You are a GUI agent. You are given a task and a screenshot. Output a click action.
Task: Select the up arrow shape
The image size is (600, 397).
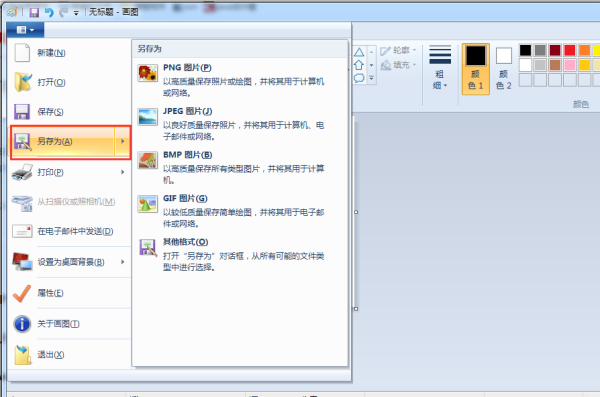coord(359,65)
